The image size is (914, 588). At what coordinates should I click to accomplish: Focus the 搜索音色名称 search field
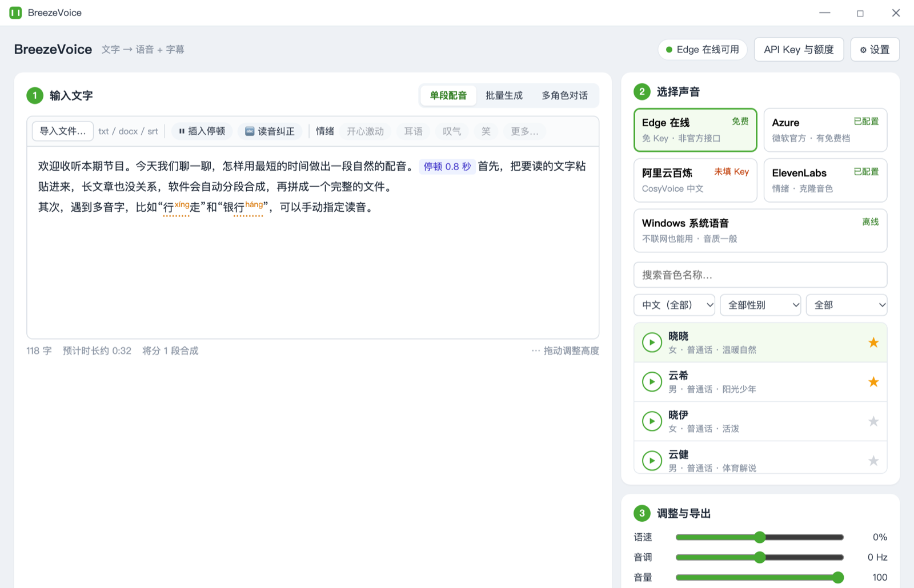(x=760, y=275)
